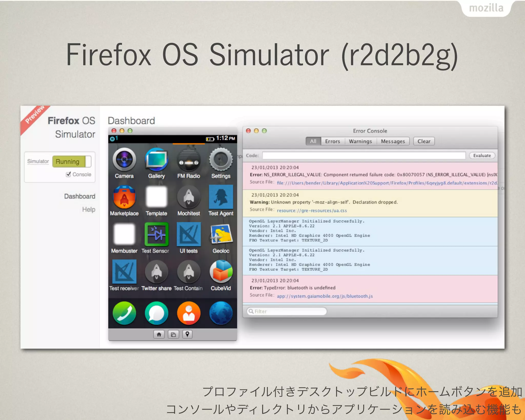This screenshot has height=420, width=525.
Task: Open the Test Agent app
Action: (221, 197)
